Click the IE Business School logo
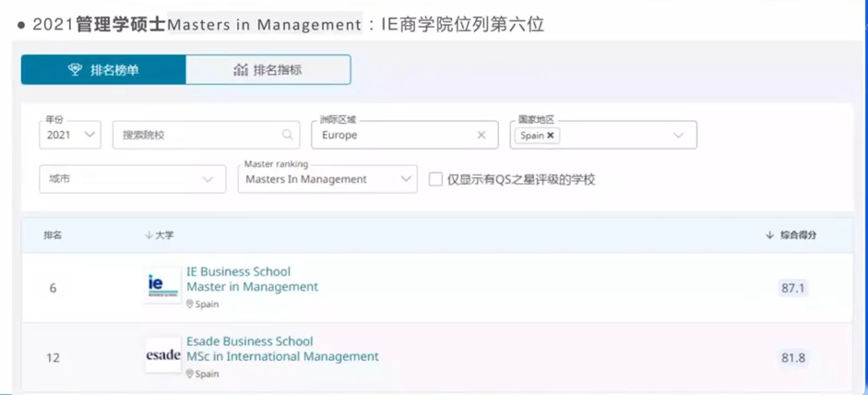 (x=162, y=285)
